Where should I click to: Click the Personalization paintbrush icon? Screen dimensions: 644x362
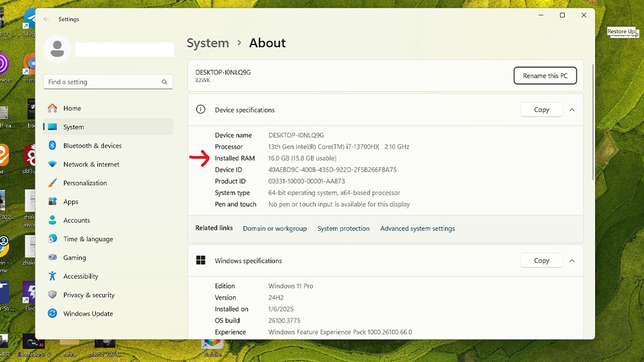(52, 183)
